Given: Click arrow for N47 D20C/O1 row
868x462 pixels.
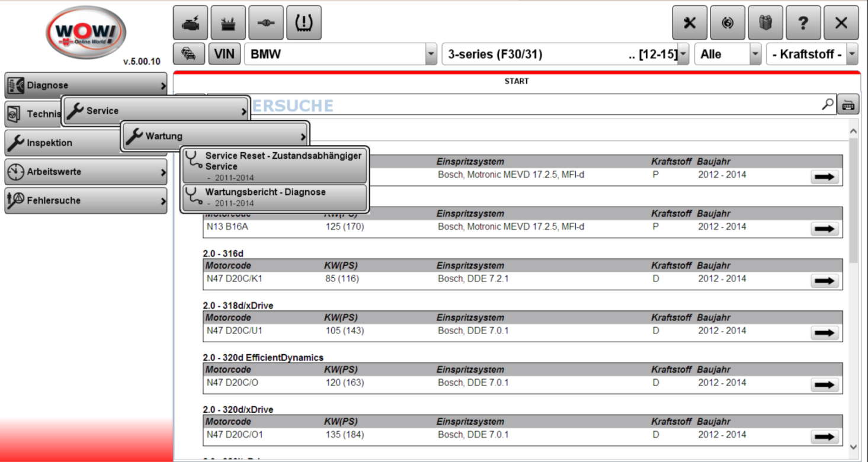Looking at the screenshot, I should pyautogui.click(x=824, y=438).
